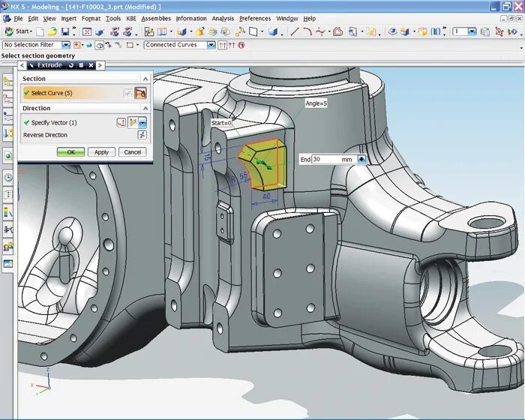Viewport: 525px width, 420px height.
Task: Open the folder icon to open a file
Action: pyautogui.click(x=52, y=31)
